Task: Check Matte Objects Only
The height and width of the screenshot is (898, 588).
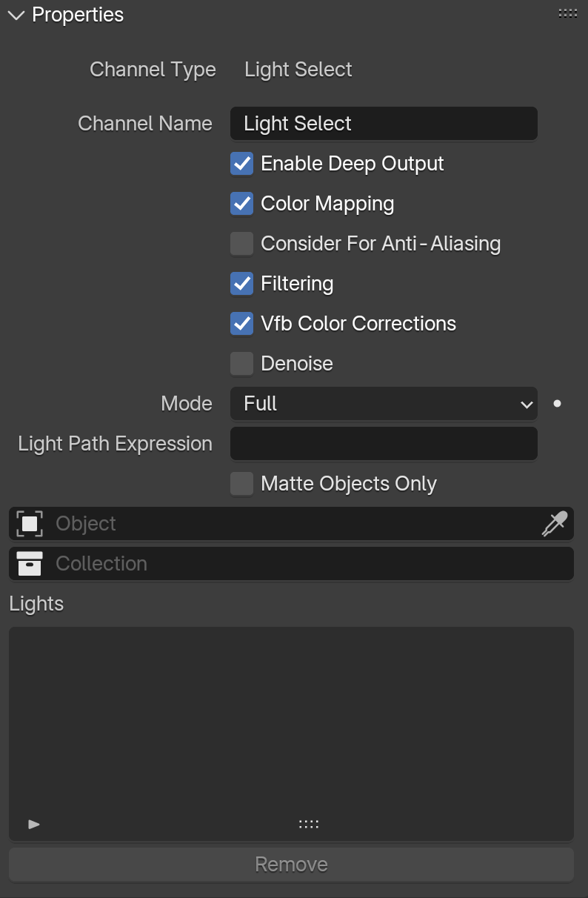Action: click(x=241, y=484)
